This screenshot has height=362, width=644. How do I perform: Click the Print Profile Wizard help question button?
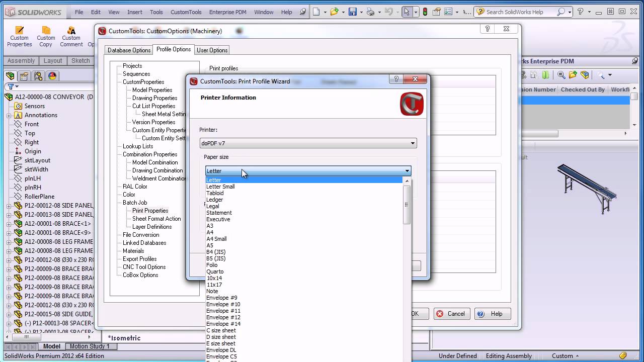click(396, 79)
